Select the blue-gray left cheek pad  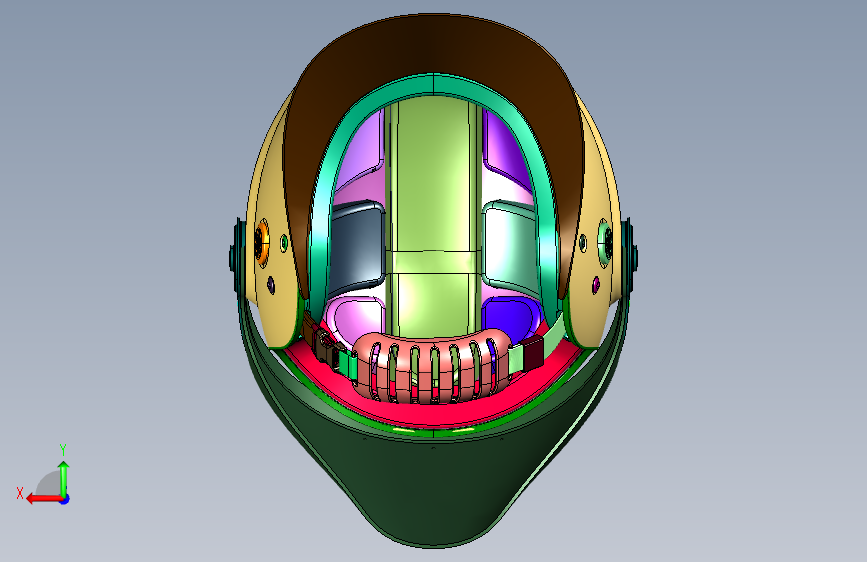(x=357, y=246)
